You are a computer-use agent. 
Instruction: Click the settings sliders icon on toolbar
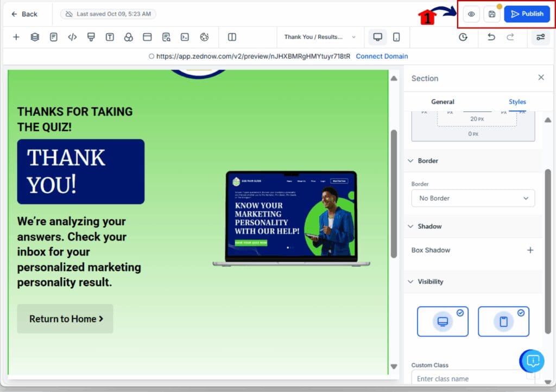[x=540, y=37]
